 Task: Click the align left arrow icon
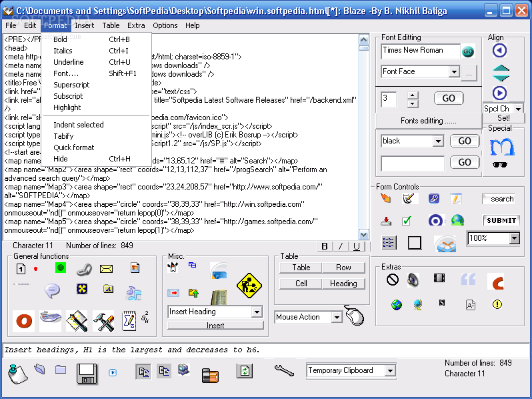click(x=499, y=51)
